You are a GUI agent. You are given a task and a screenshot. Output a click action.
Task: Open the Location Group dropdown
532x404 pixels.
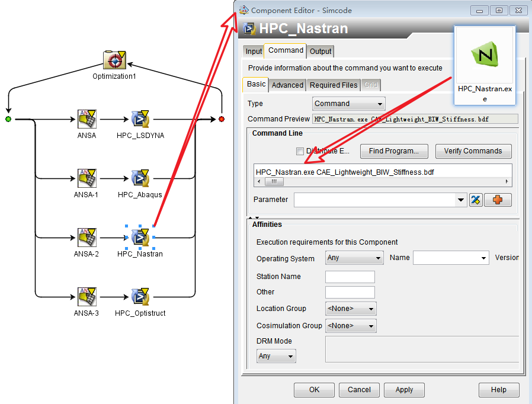click(x=351, y=309)
